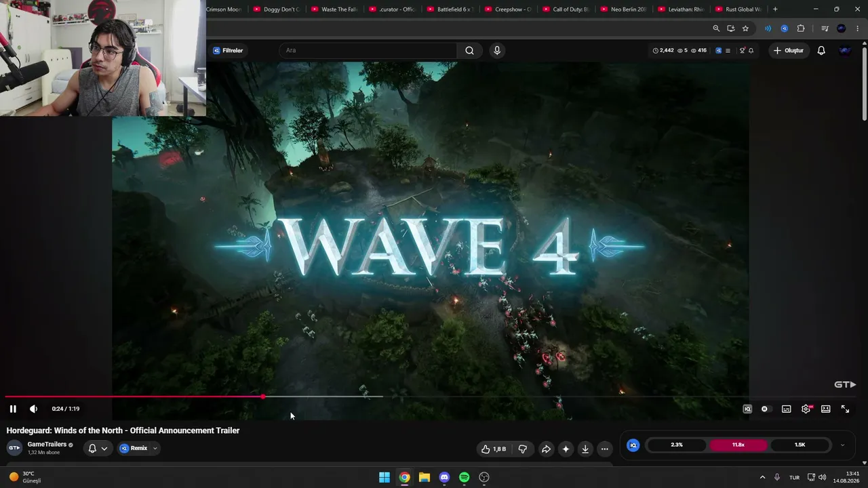Image resolution: width=868 pixels, height=488 pixels.
Task: Dislike the video
Action: point(522,449)
